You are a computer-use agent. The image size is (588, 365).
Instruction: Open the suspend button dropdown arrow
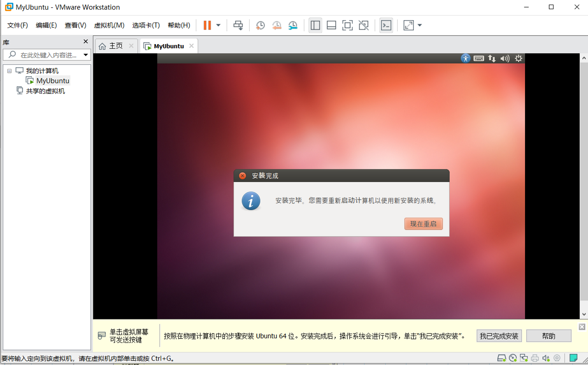click(x=218, y=25)
